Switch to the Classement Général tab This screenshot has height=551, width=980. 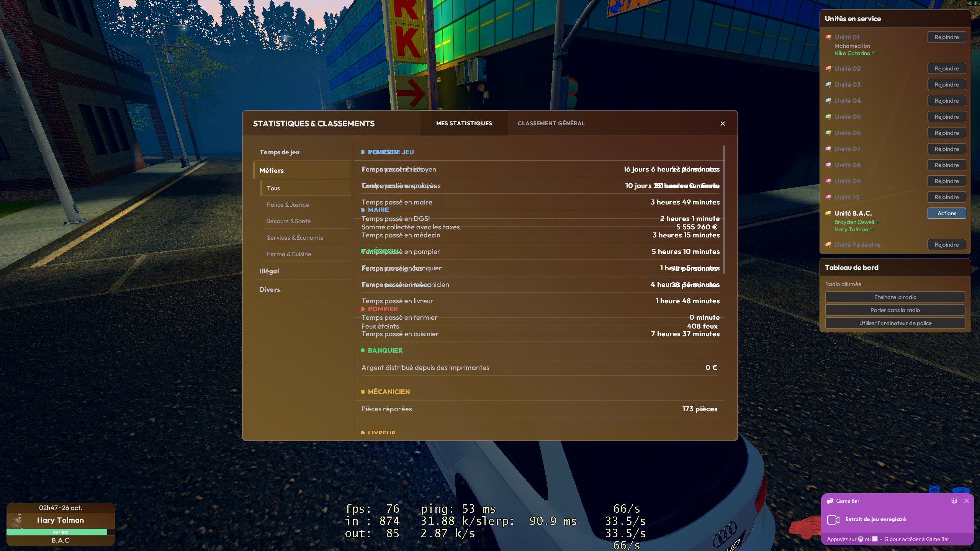[x=551, y=123]
